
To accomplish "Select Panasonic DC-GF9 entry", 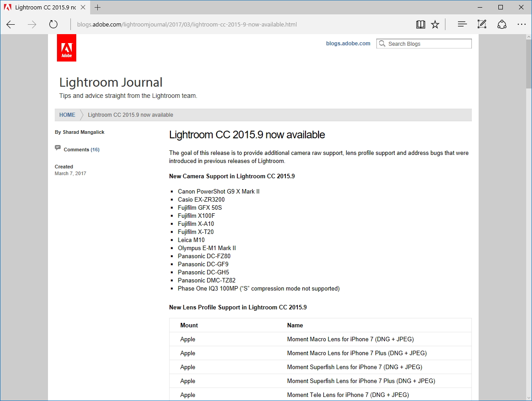I will tap(203, 264).
